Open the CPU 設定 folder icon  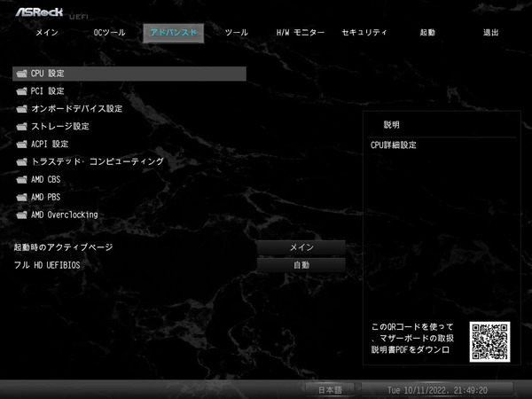tap(21, 74)
